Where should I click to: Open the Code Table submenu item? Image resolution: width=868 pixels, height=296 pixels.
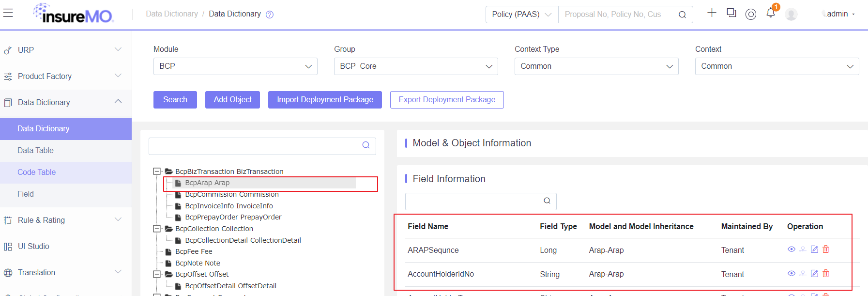click(66, 172)
